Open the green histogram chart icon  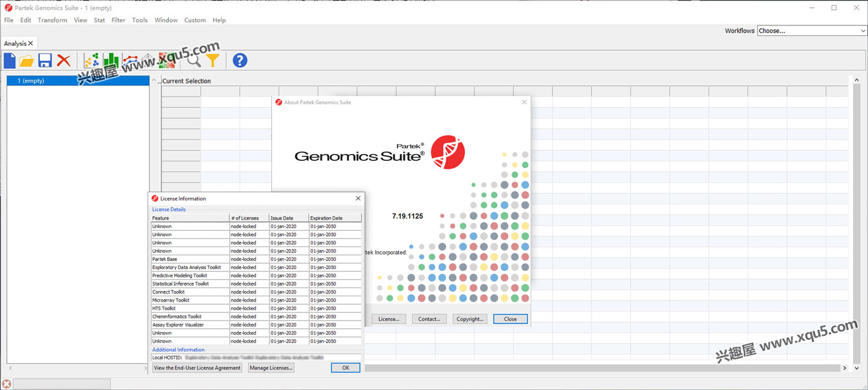(x=111, y=60)
